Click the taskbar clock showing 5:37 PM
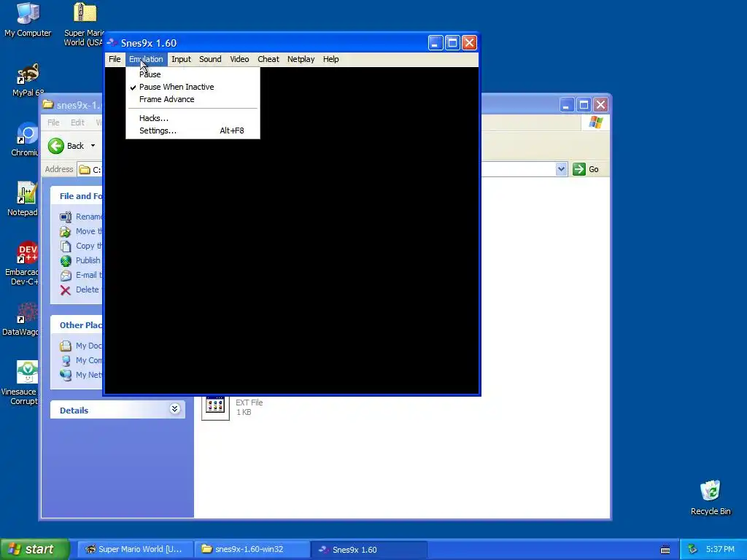 720,549
